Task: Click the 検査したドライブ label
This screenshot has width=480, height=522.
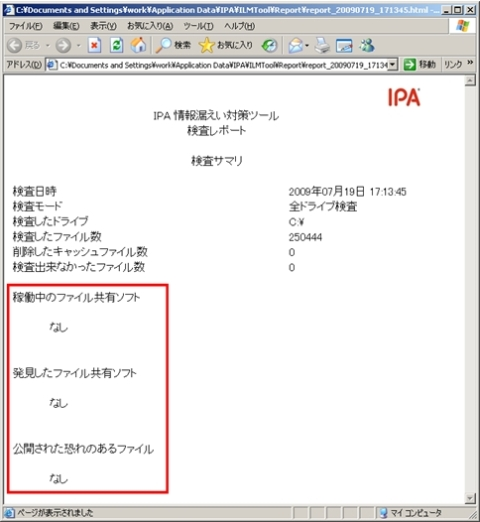Action: point(50,221)
